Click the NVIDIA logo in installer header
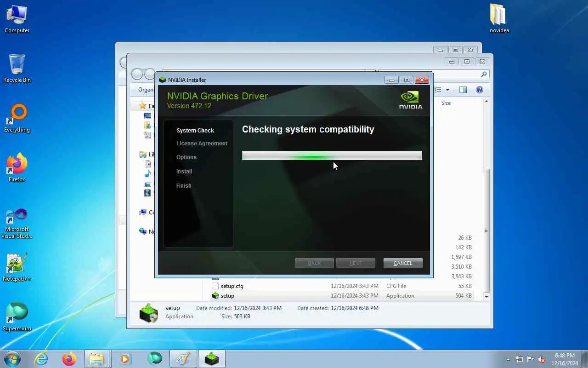The image size is (588, 368). click(x=410, y=100)
